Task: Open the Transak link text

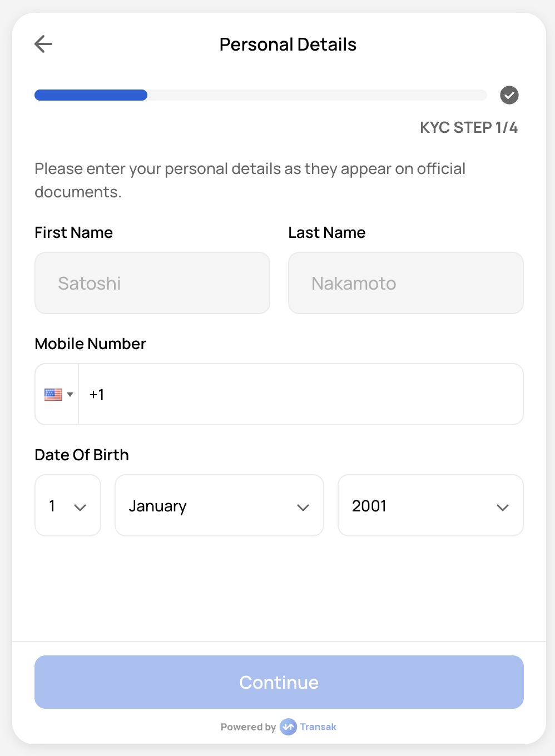Action: [x=318, y=727]
